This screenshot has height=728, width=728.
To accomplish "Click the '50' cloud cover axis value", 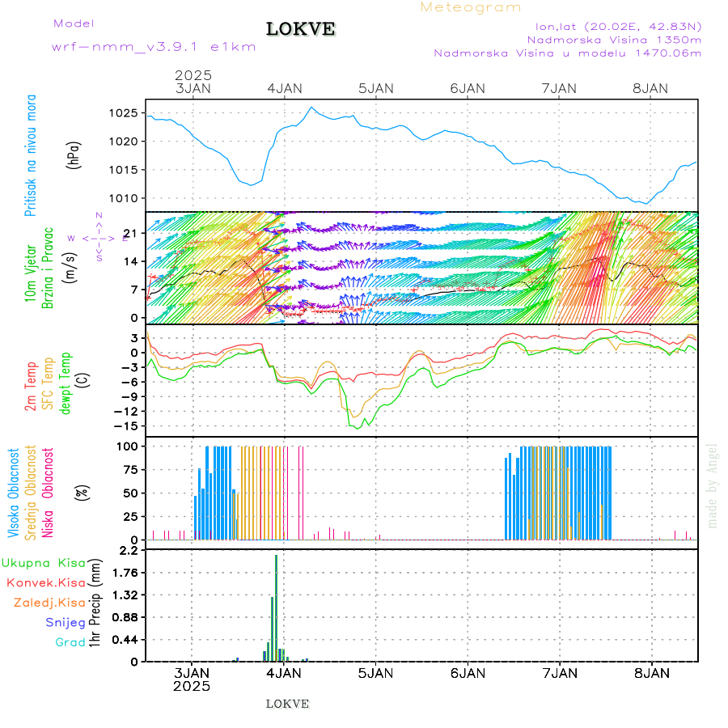I will pyautogui.click(x=130, y=493).
